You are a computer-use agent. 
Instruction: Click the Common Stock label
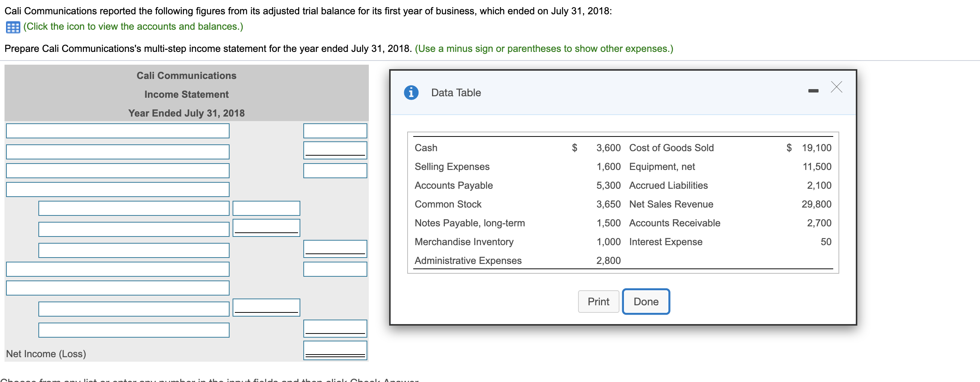click(448, 204)
